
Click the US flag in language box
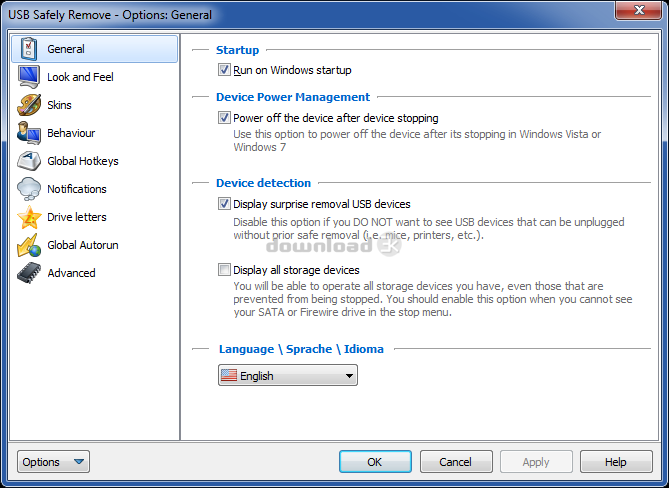(229, 375)
